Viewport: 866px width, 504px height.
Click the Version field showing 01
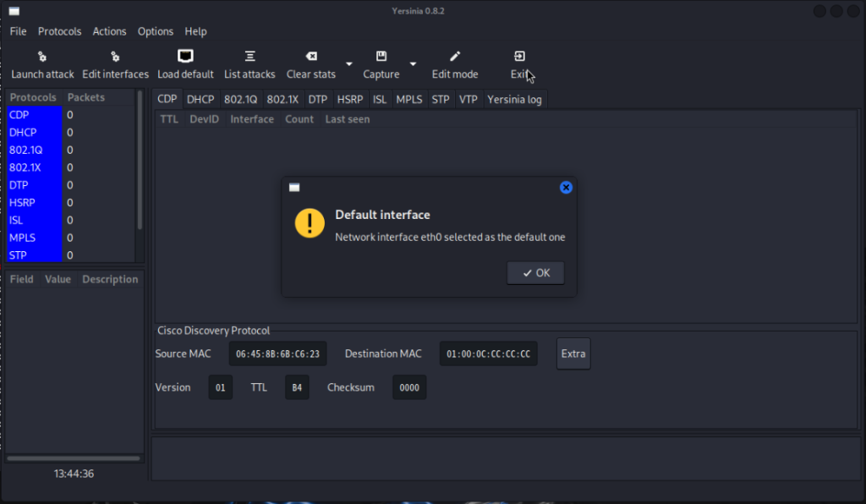pyautogui.click(x=221, y=387)
